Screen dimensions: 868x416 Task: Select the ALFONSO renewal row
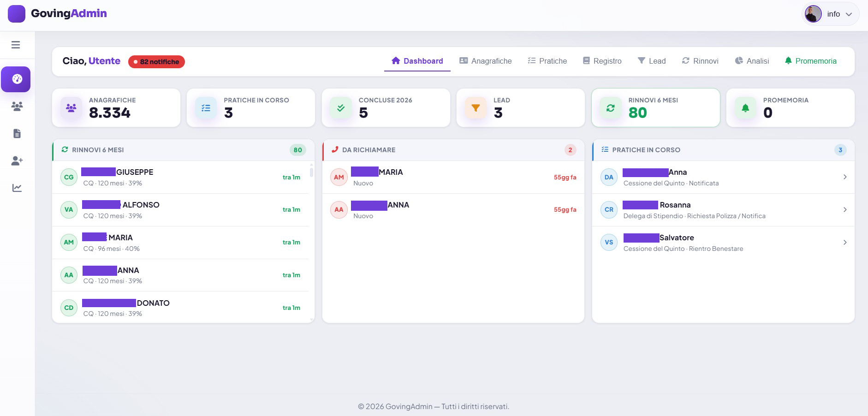tap(180, 210)
